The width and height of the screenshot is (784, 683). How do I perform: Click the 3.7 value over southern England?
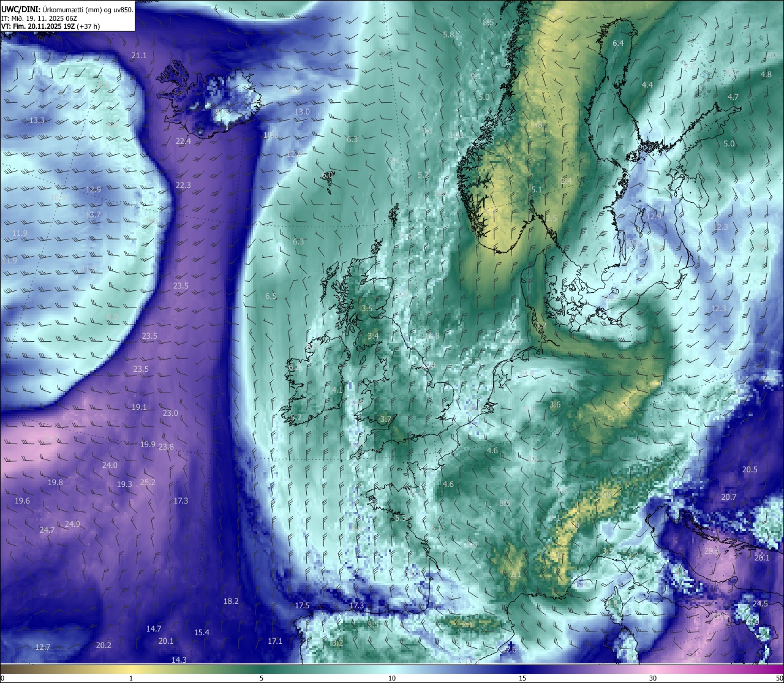(385, 420)
